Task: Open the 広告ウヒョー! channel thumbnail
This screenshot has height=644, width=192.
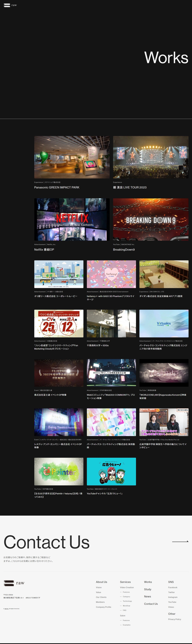Action: point(111,471)
